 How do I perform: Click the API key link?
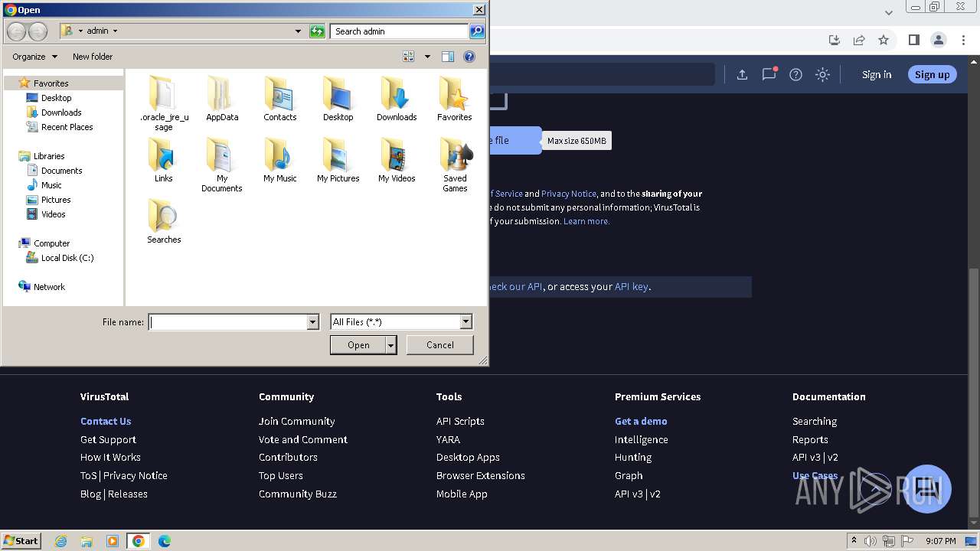coord(632,287)
